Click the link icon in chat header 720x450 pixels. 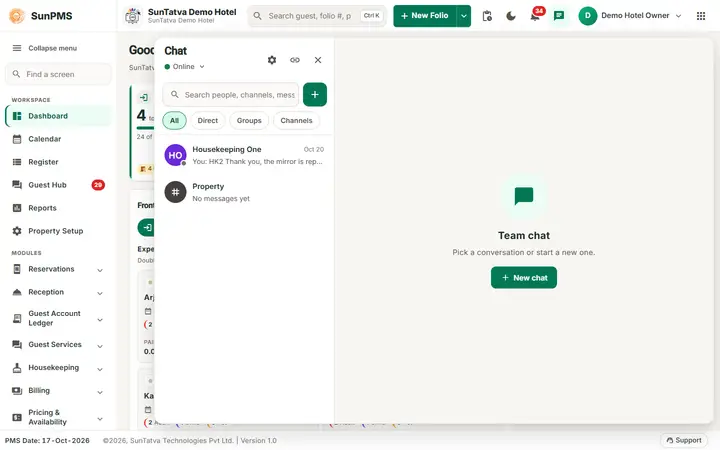pos(295,60)
